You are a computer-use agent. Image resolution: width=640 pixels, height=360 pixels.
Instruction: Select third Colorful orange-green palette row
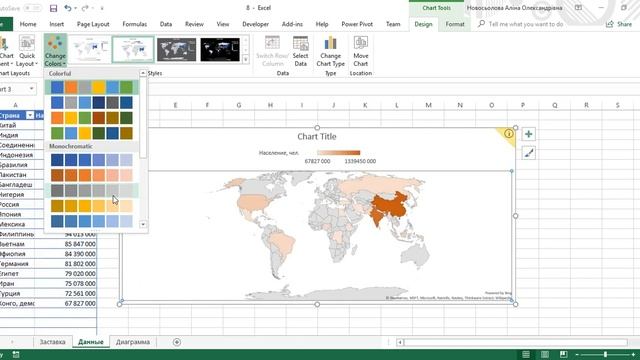click(92, 118)
